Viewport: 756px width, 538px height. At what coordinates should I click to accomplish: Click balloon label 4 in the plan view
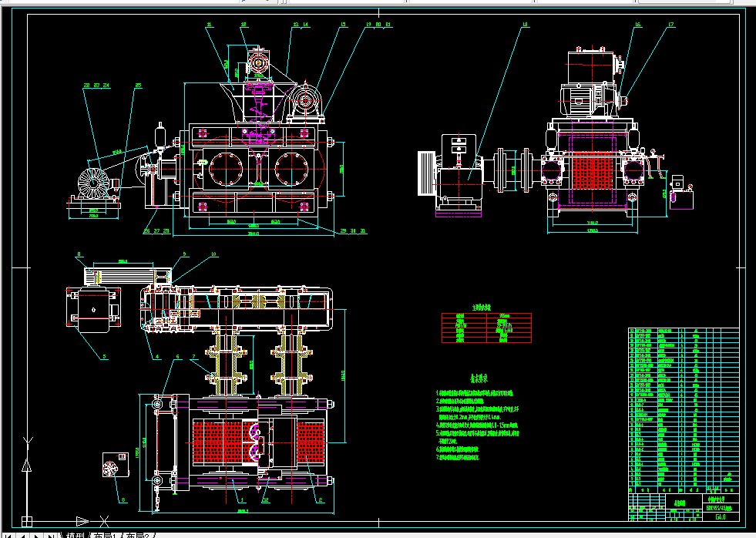(157, 357)
